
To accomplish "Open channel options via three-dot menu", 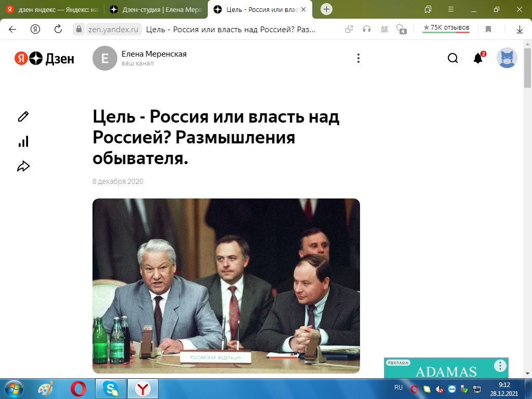I will click(x=358, y=58).
